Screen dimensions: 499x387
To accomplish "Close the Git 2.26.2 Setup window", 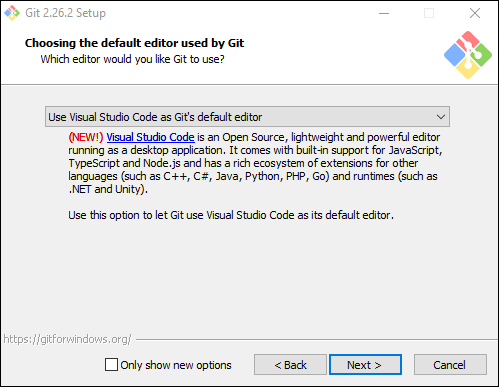I will tap(475, 13).
